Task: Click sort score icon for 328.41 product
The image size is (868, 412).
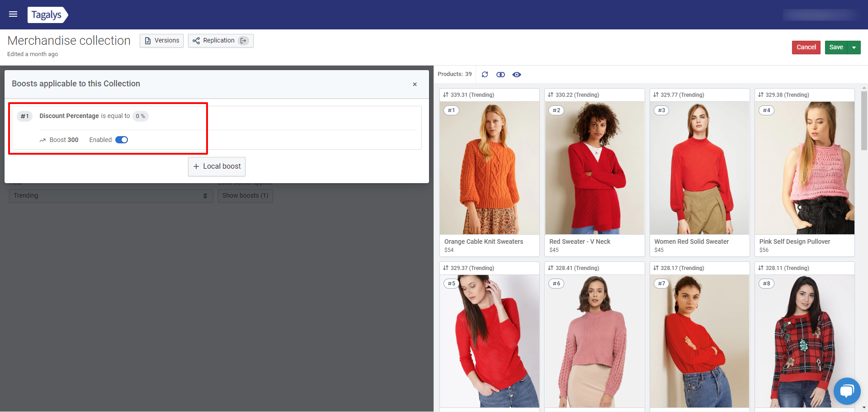Action: point(551,268)
